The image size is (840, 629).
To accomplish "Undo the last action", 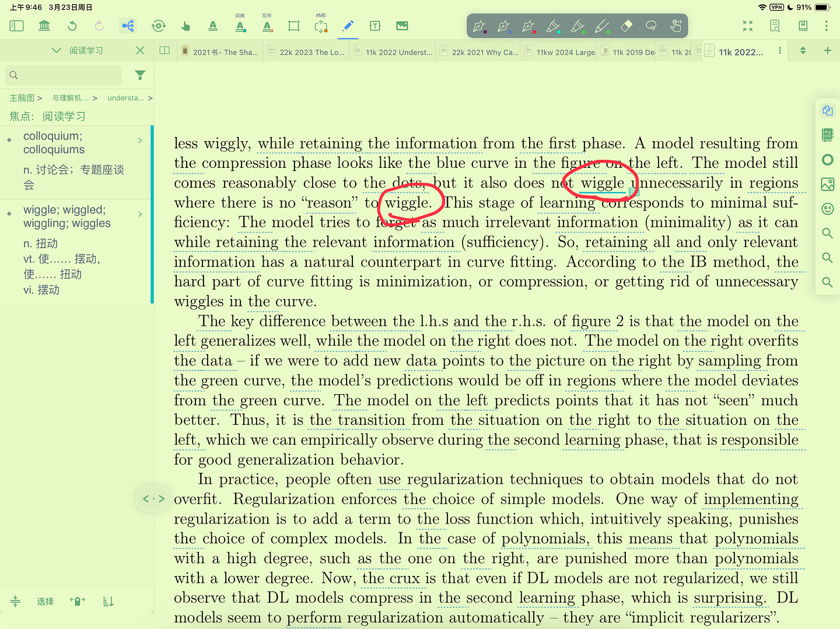I will coord(72,26).
